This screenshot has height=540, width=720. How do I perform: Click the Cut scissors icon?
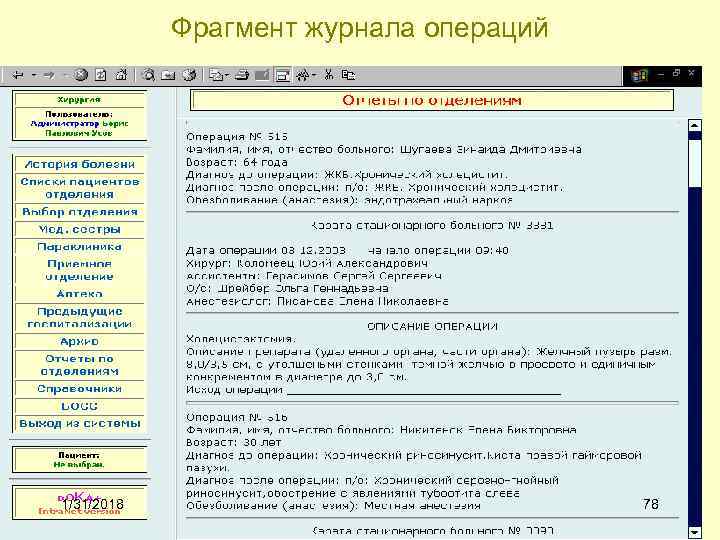pos(329,75)
